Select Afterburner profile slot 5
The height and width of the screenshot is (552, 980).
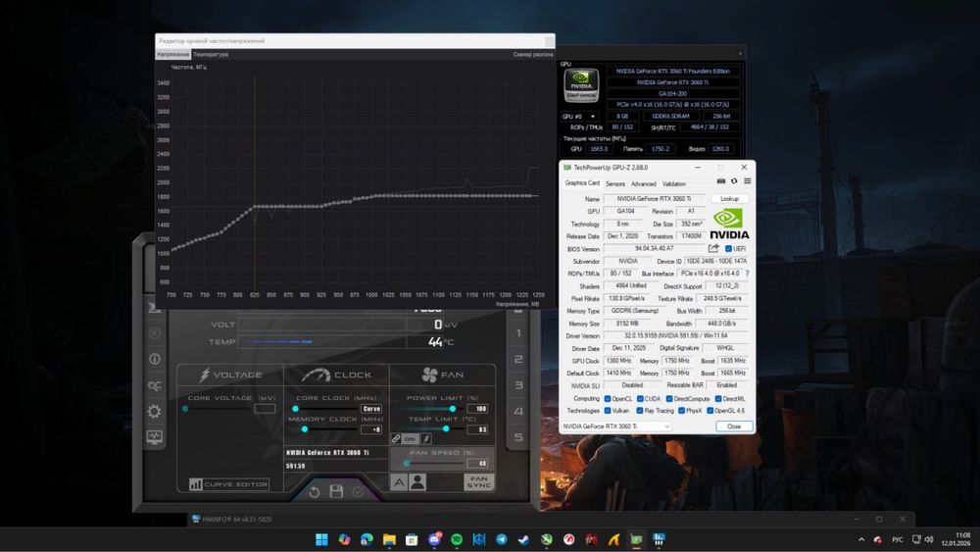(518, 437)
